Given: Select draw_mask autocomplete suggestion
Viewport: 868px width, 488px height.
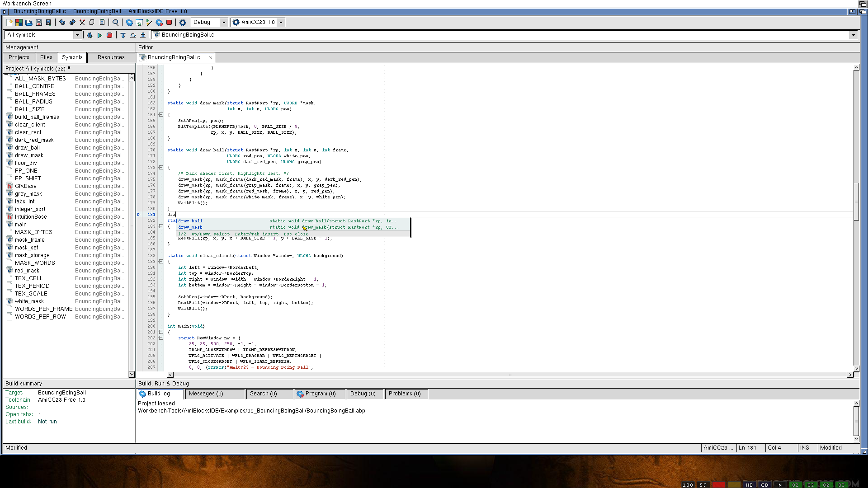Looking at the screenshot, I should [x=293, y=227].
